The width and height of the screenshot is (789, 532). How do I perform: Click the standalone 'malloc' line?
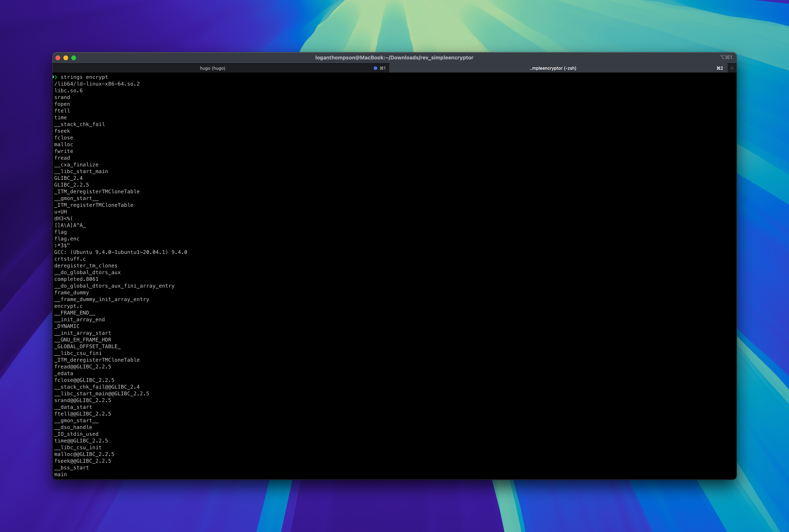coord(64,145)
